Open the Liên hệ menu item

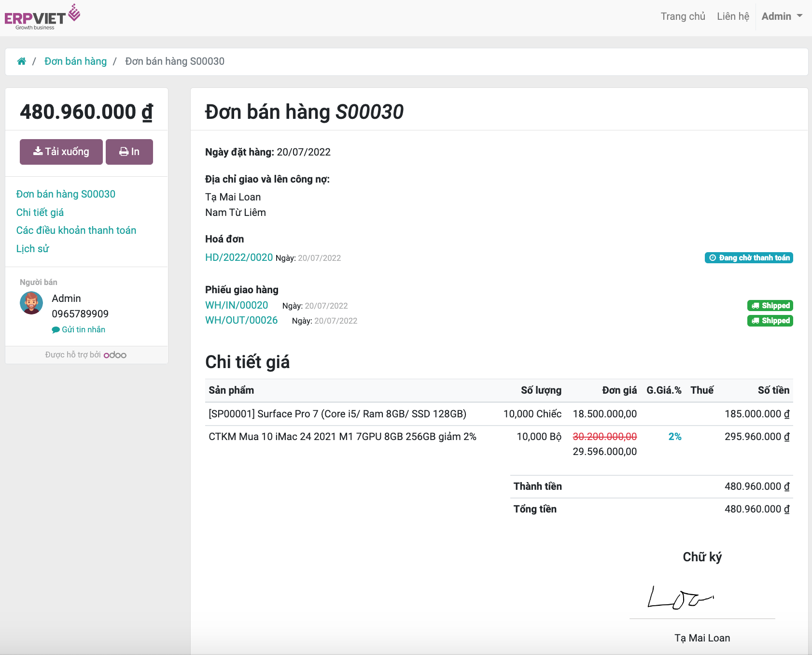733,16
